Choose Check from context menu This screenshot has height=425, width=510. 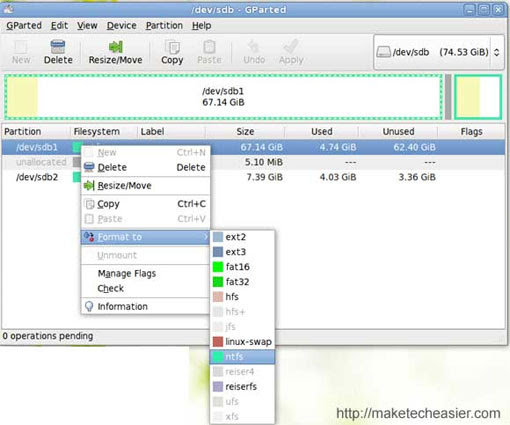point(145,288)
